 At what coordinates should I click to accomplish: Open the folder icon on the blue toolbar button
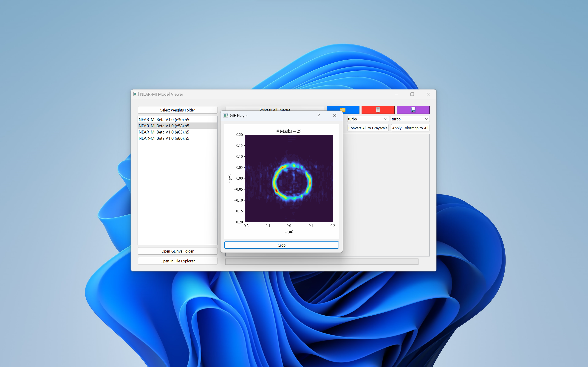pos(343,110)
